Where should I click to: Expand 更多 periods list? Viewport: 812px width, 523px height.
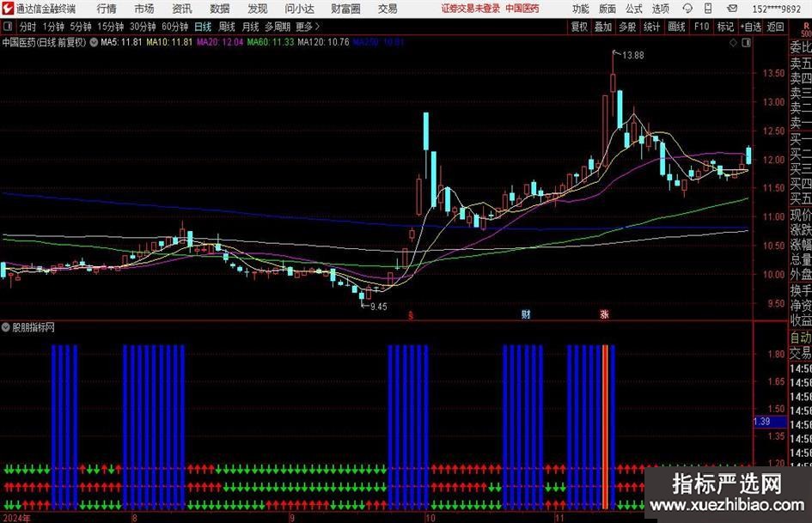click(308, 27)
